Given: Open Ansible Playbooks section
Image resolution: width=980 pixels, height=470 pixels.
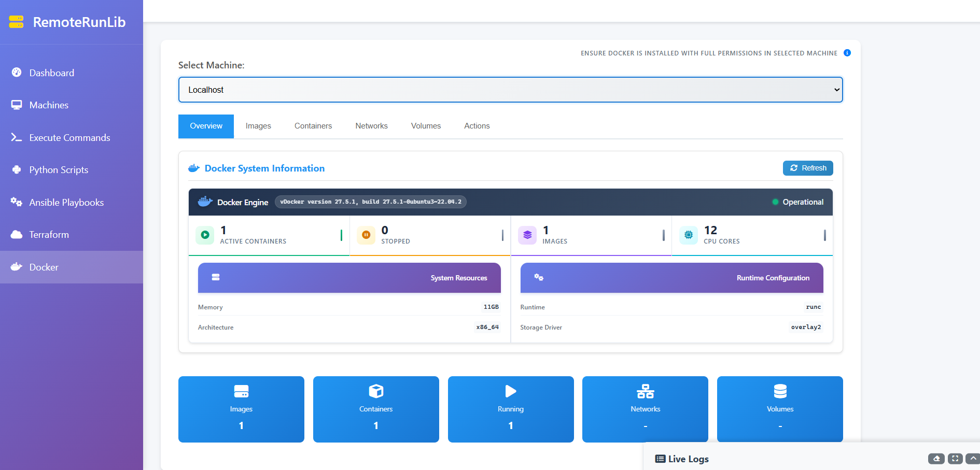Looking at the screenshot, I should click(72, 202).
